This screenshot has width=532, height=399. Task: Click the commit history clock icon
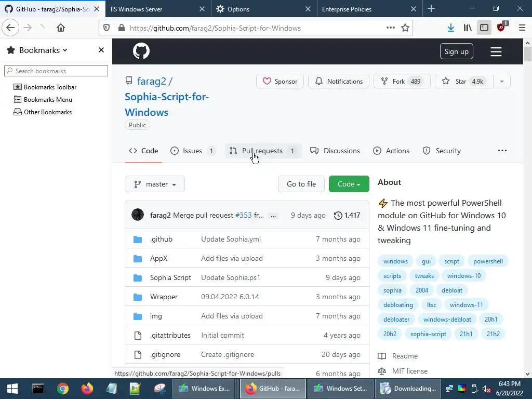(x=338, y=216)
